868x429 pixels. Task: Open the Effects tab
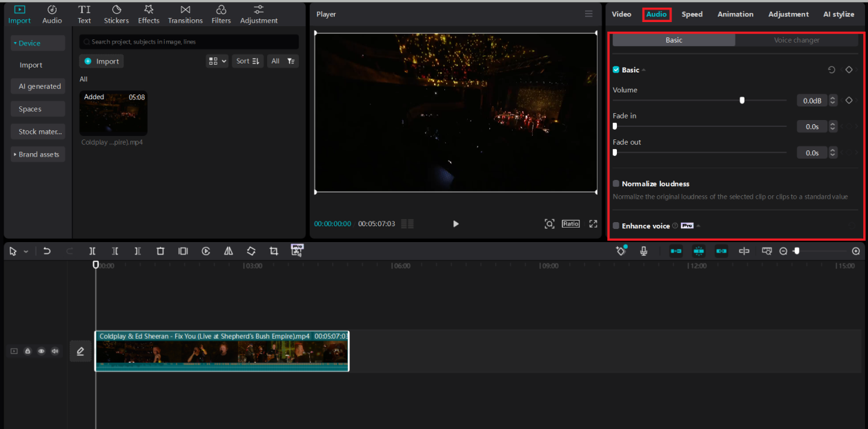[x=148, y=14]
